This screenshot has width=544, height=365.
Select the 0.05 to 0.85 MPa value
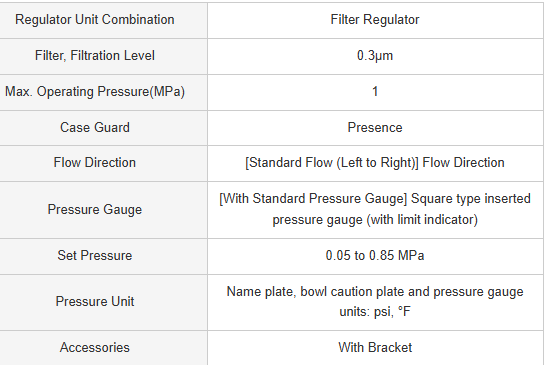(x=375, y=256)
